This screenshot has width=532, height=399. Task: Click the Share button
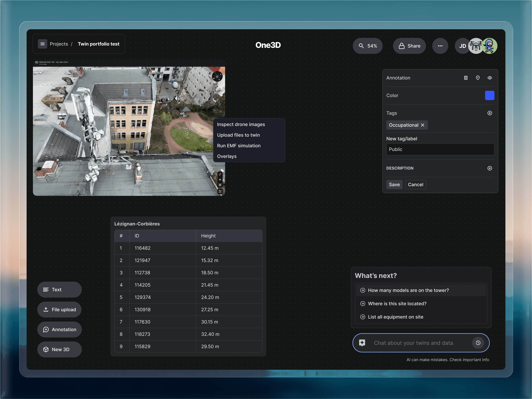[x=409, y=46]
